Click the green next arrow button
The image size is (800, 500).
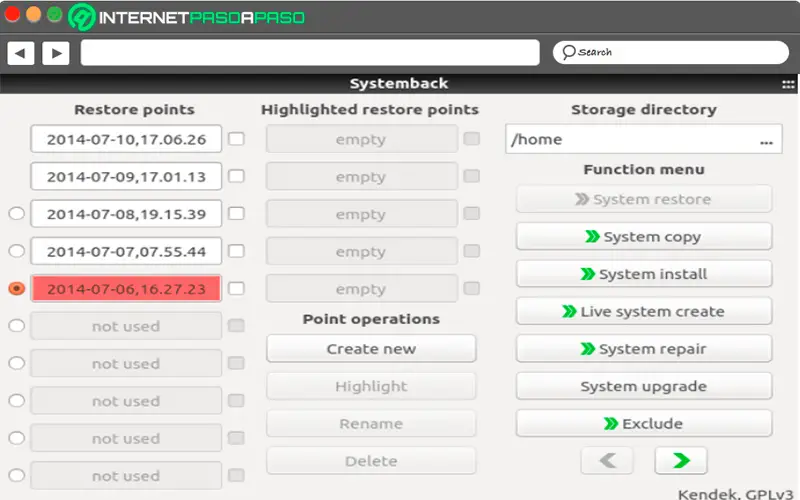click(680, 461)
